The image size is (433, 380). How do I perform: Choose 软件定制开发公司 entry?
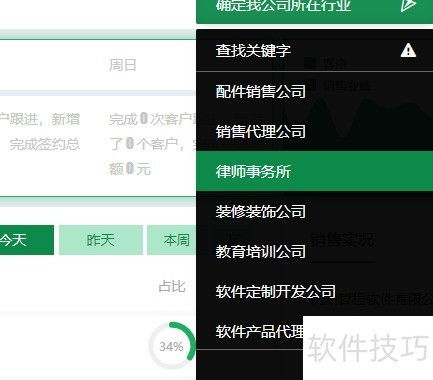314,292
